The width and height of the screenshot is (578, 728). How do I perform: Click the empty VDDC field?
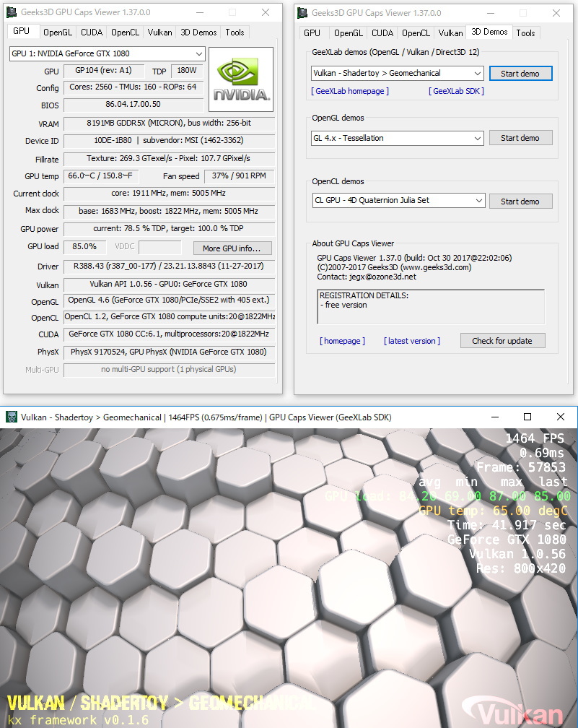pos(159,247)
